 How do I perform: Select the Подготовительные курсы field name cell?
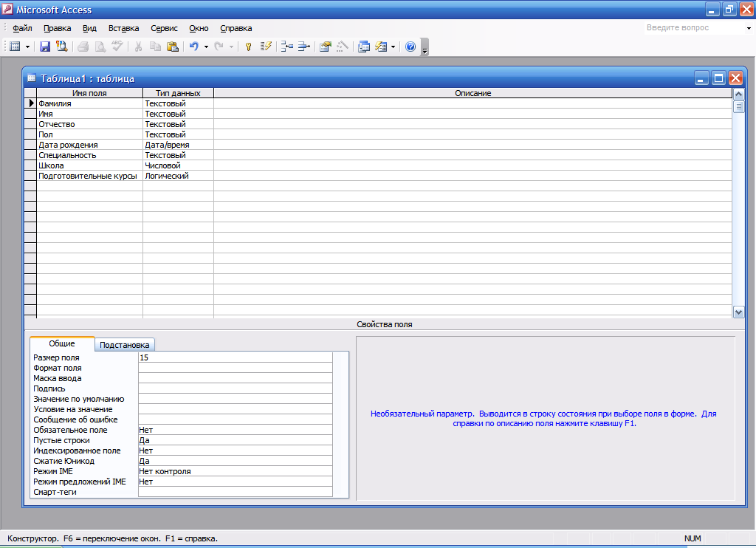coord(89,176)
